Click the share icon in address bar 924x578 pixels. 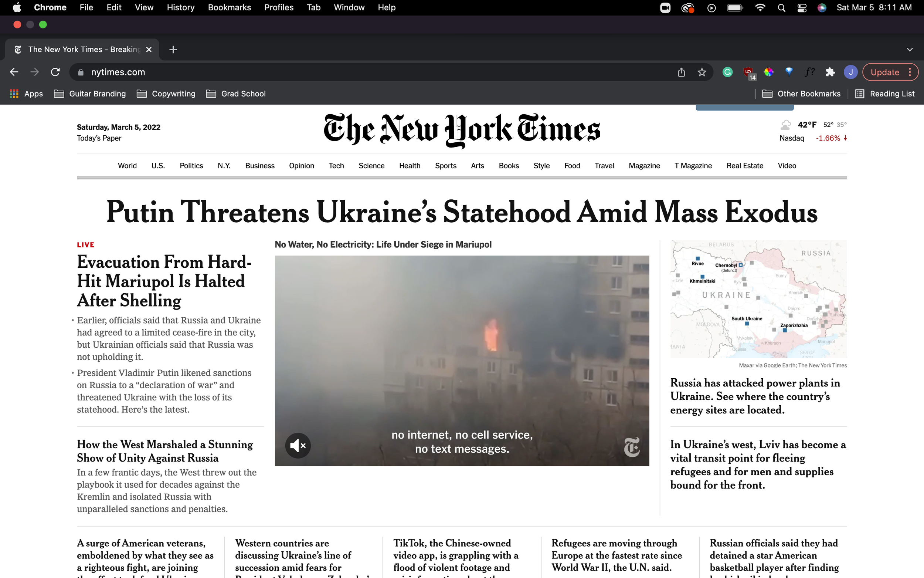(x=681, y=72)
